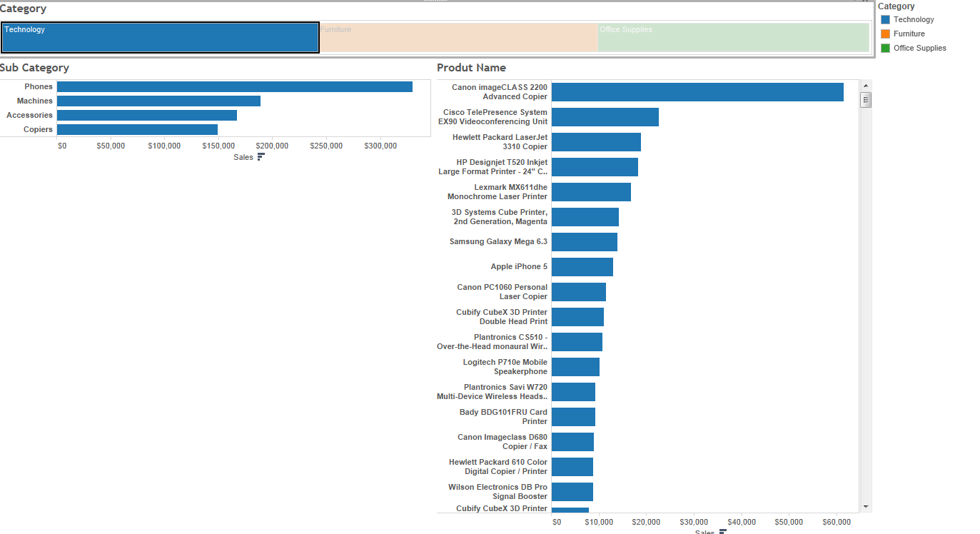This screenshot has height=534, width=980.
Task: Click the $300,000 axis tick in Sub Category
Action: 380,146
